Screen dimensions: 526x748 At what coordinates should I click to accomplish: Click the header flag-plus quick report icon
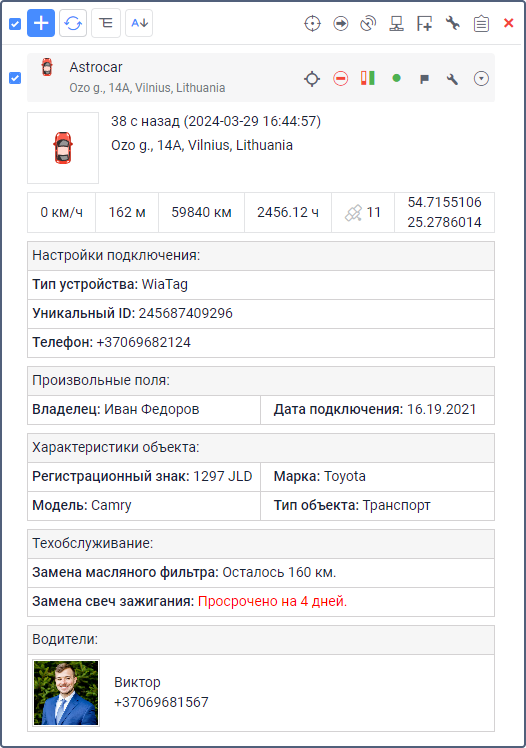click(424, 23)
